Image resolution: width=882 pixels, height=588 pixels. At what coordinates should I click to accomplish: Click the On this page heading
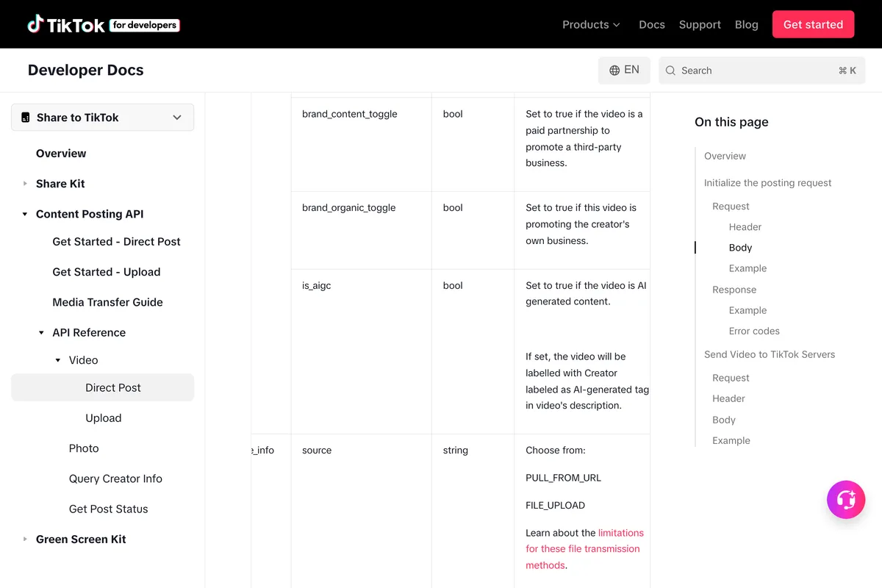[731, 122]
